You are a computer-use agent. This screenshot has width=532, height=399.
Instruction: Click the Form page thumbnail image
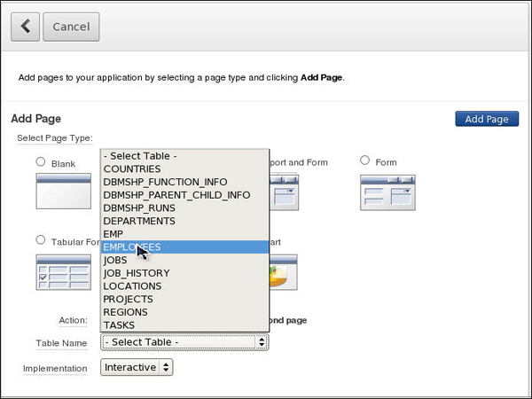387,192
